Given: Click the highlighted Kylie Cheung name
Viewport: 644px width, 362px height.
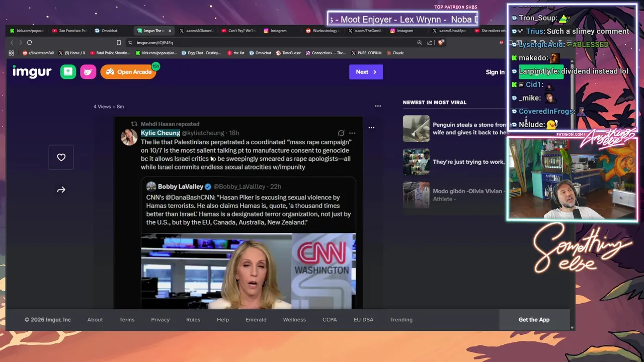Looking at the screenshot, I should 160,133.
